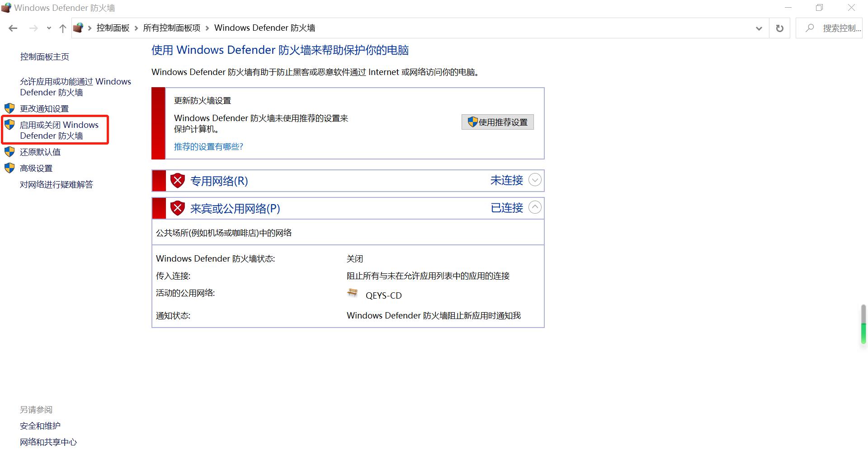Click the search magnifier icon

point(809,28)
